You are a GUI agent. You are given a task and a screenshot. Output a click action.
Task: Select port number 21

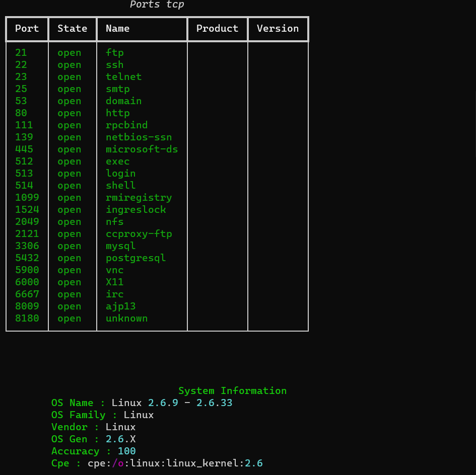point(21,53)
